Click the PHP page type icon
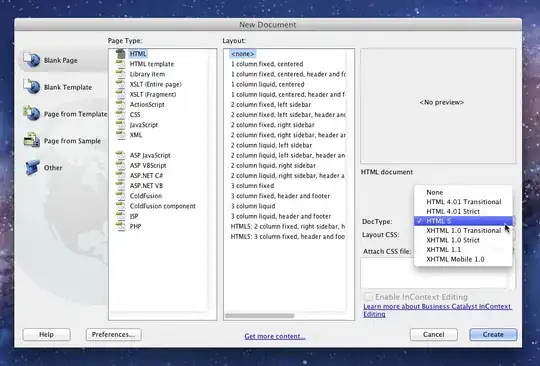 [x=121, y=226]
